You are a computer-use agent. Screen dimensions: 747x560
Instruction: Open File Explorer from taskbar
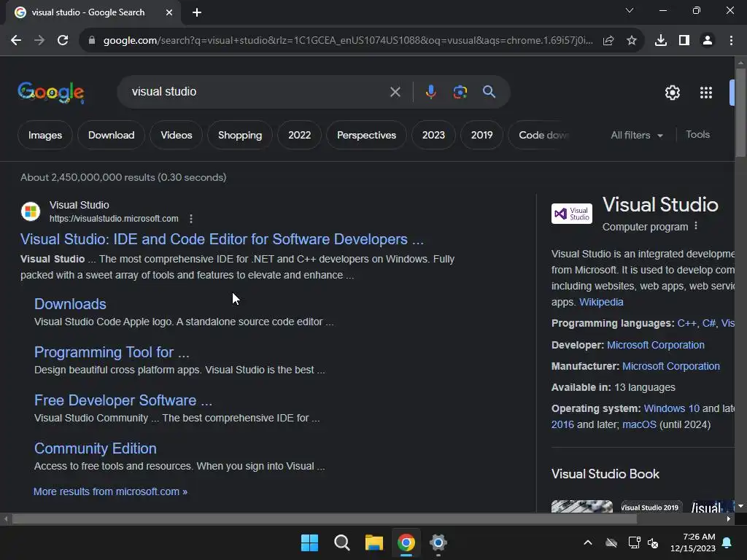coord(374,542)
